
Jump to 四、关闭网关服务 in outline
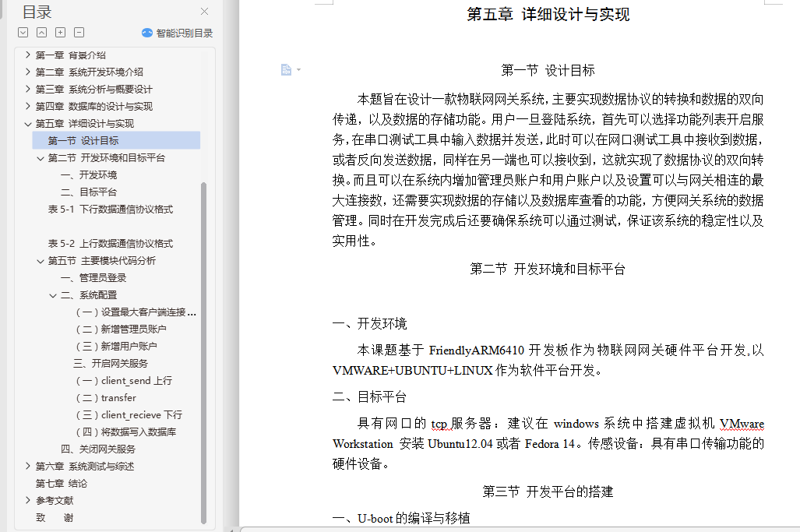(x=98, y=449)
